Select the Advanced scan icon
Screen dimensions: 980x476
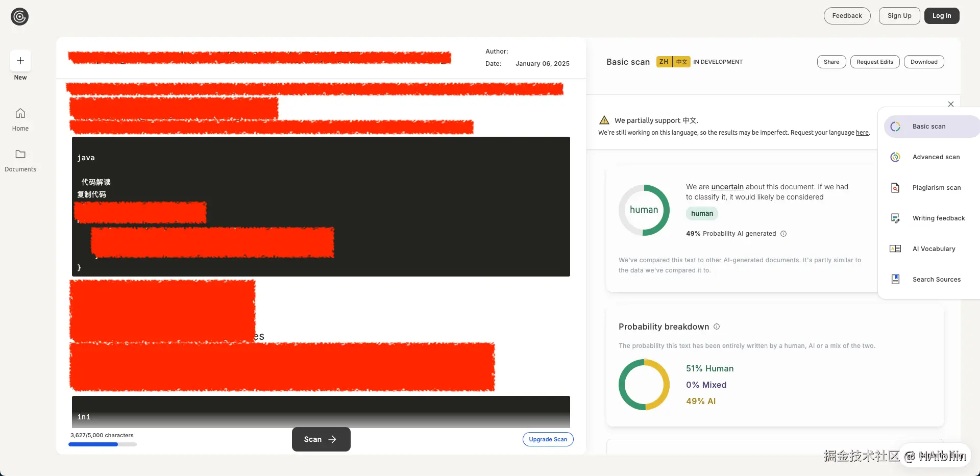[x=895, y=157]
